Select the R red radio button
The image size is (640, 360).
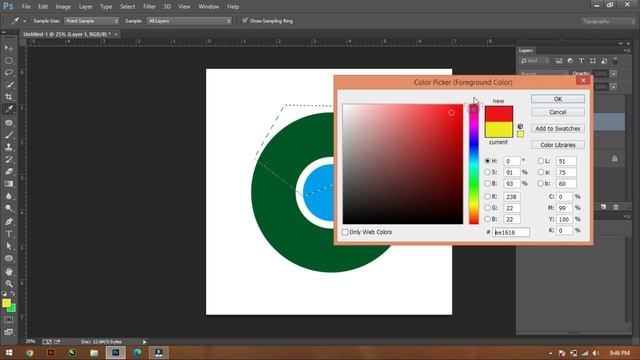click(487, 196)
